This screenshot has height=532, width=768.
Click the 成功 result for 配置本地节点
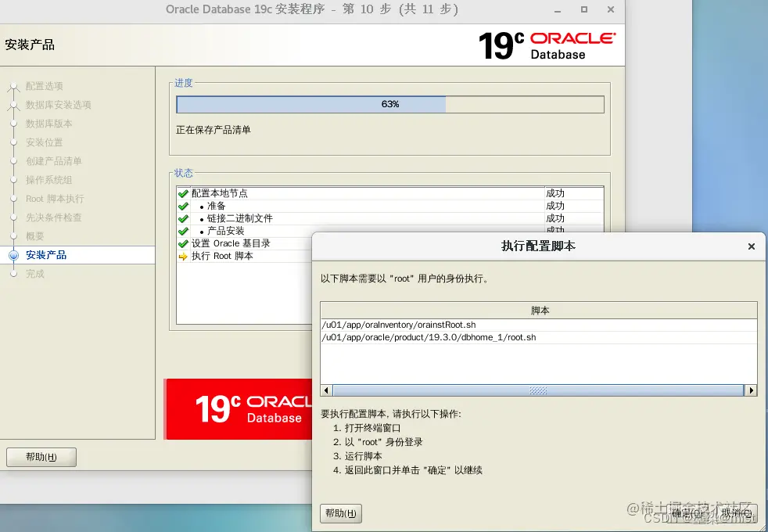tap(555, 193)
